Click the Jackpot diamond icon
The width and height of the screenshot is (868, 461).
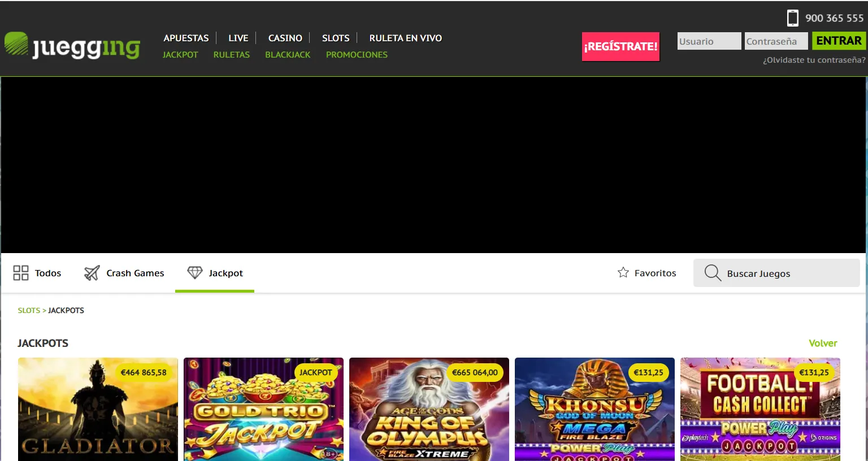194,273
